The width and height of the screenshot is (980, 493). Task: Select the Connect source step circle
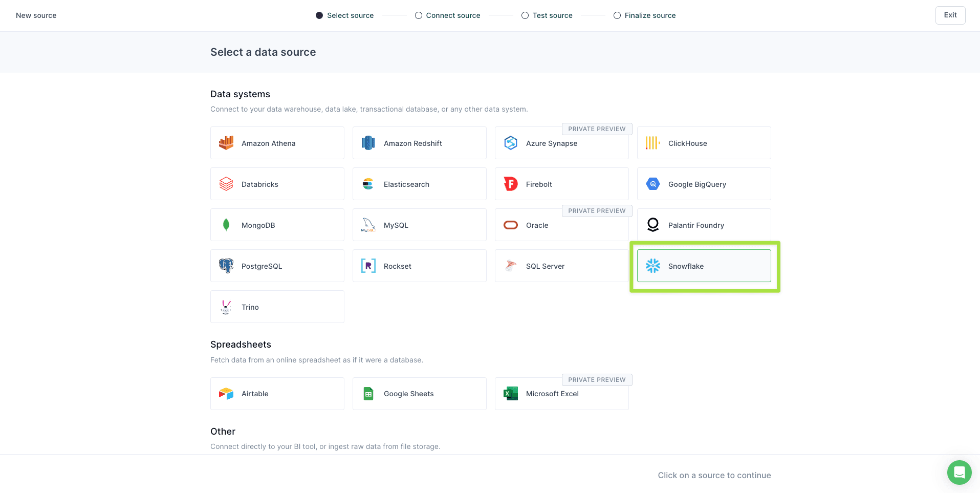coord(418,15)
